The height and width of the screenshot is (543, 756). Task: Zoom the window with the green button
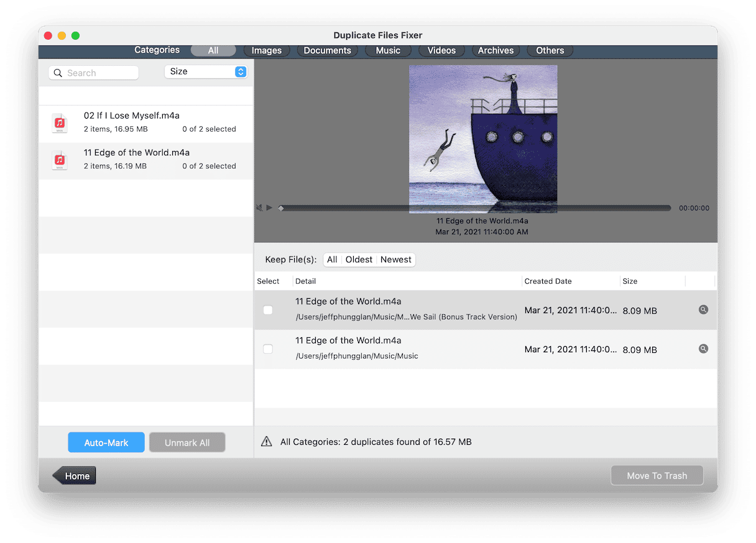(x=75, y=35)
